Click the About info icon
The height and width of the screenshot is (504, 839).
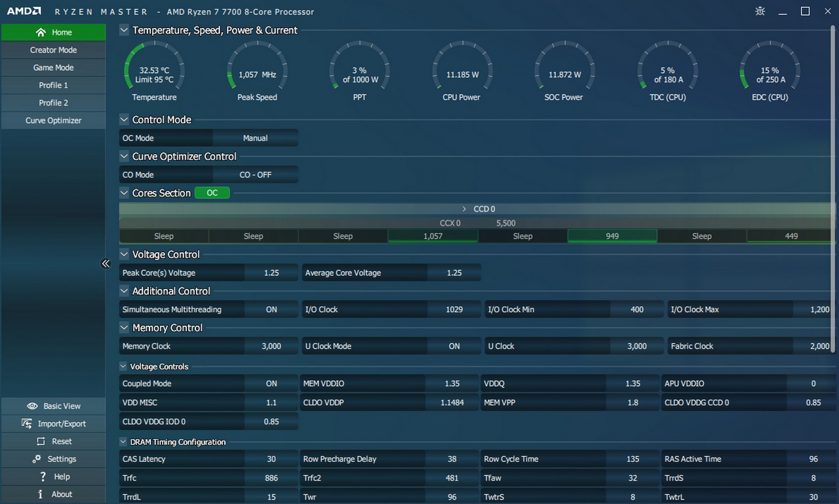41,494
